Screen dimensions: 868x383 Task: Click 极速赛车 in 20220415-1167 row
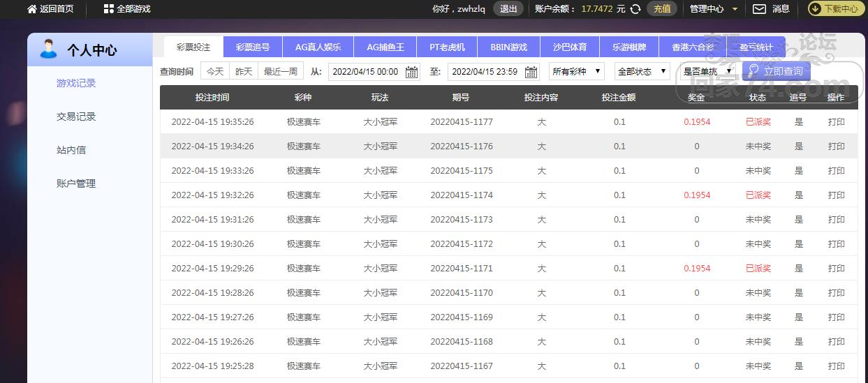click(x=304, y=366)
